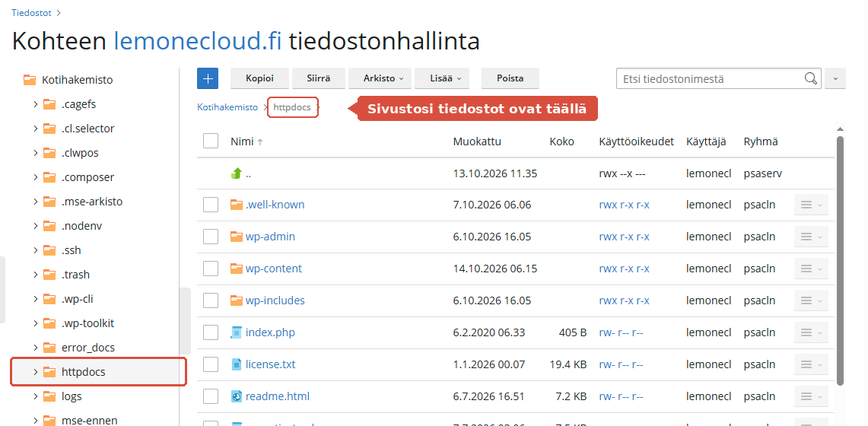The height and width of the screenshot is (426, 868).
Task: Click the Kopioi button
Action: [259, 78]
